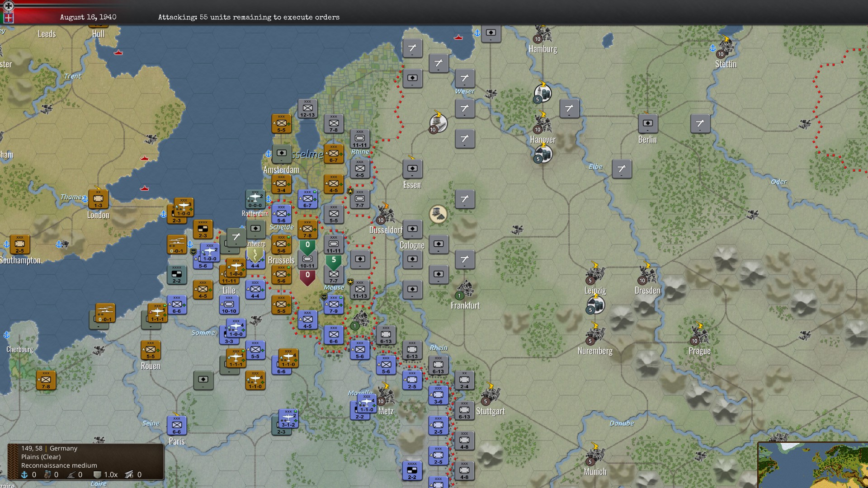Viewport: 868px width, 488px height.
Task: Select the gray 7-8 infantry unit
Action: [334, 123]
